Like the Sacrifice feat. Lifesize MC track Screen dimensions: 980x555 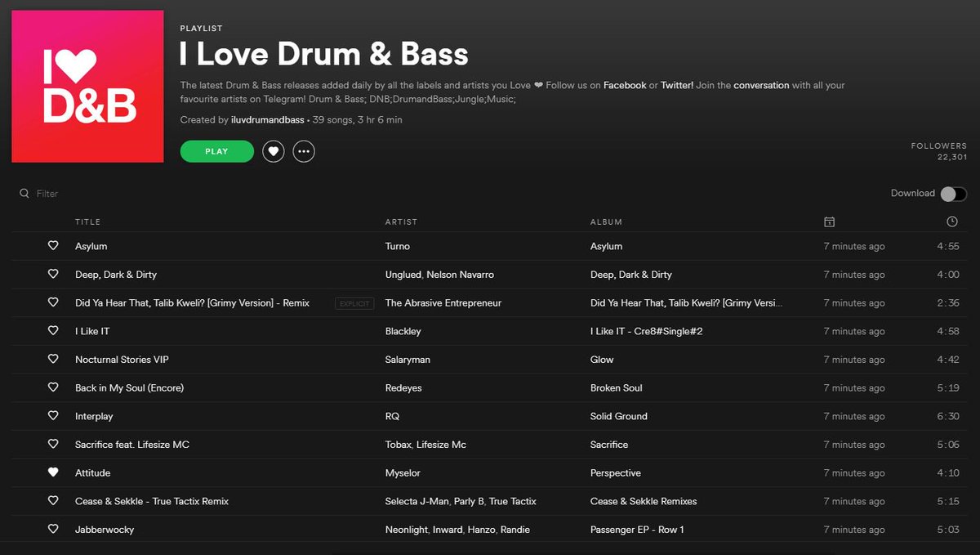pos(53,444)
